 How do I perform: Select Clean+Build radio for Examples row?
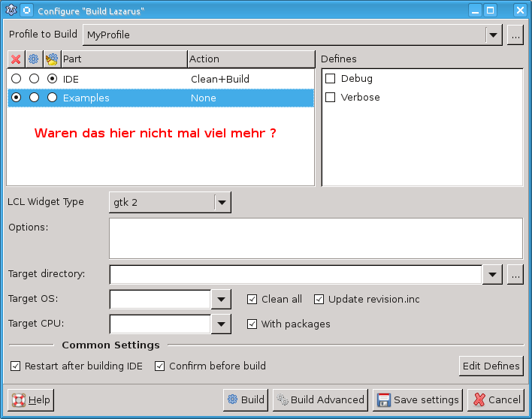52,98
